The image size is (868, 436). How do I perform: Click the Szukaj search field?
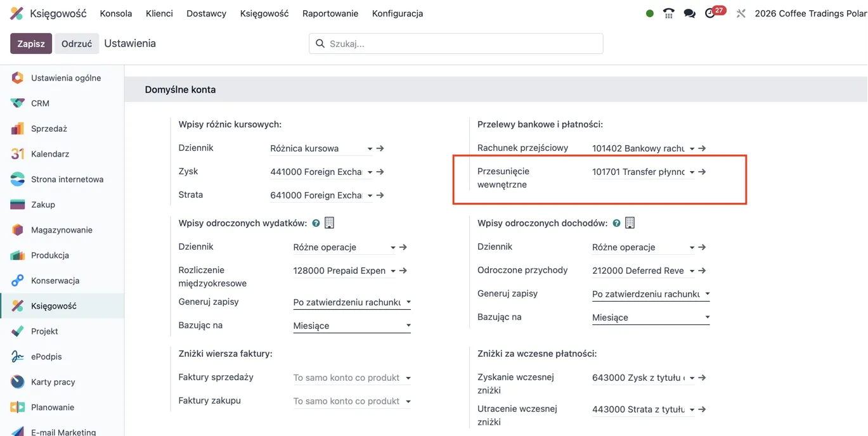[x=456, y=44]
